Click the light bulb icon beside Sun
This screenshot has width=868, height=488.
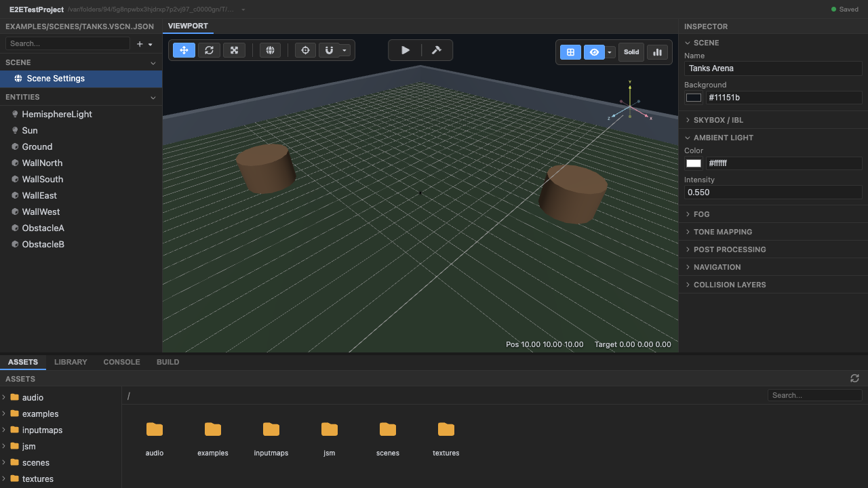(x=15, y=130)
